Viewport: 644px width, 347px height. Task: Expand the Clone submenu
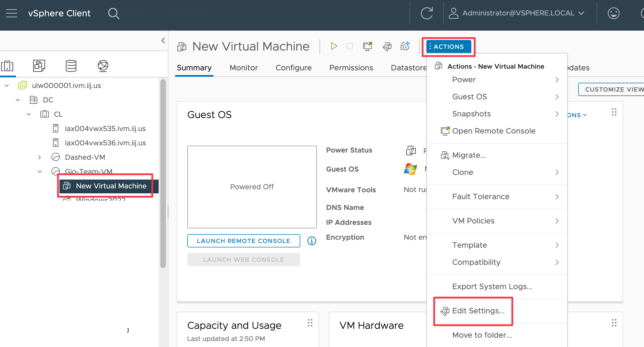(497, 172)
